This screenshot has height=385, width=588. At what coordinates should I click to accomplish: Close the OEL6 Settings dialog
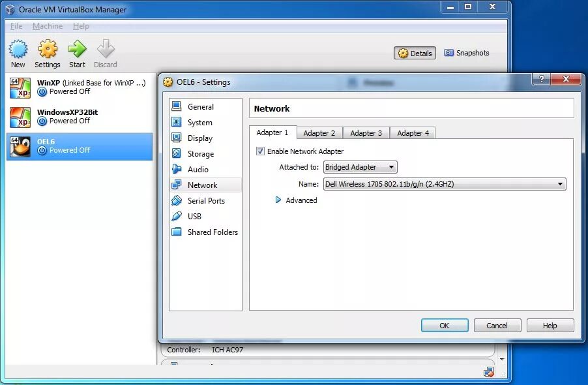[x=566, y=79]
